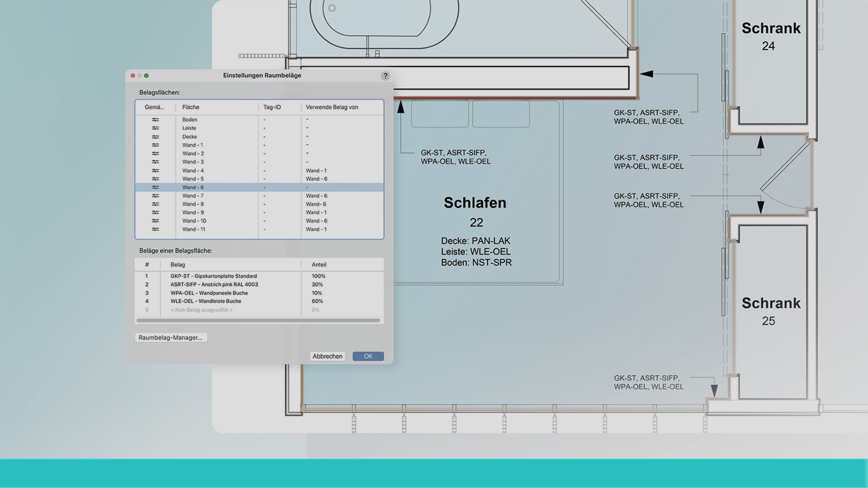
Task: Select the Wand - 2 row
Action: point(259,153)
